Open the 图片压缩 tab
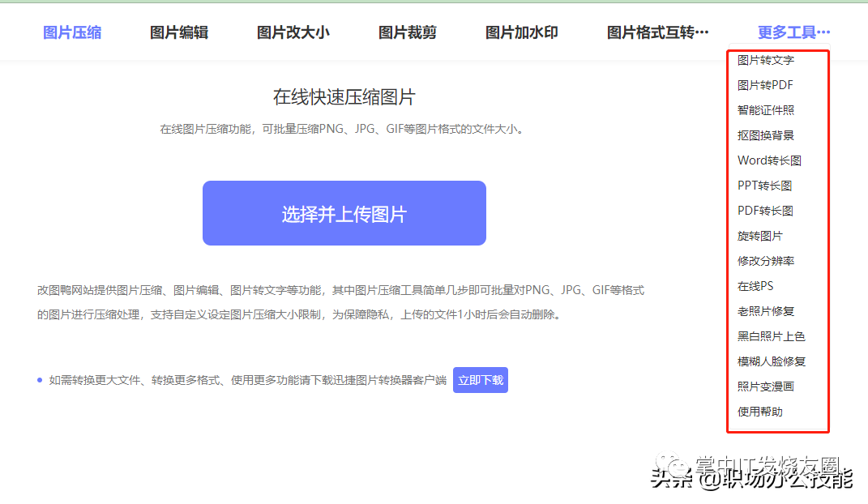The image size is (868, 504). pos(72,32)
